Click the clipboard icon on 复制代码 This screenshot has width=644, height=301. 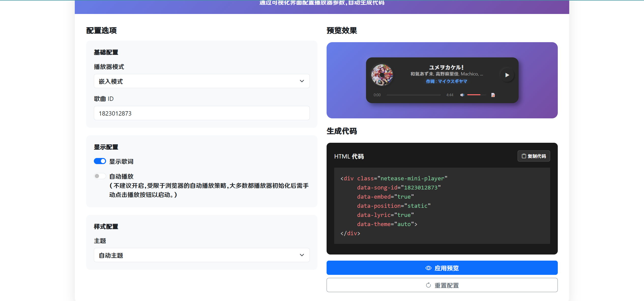click(524, 156)
